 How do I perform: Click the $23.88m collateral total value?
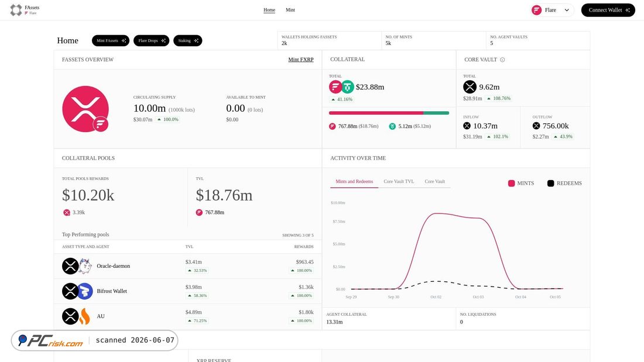click(x=370, y=87)
